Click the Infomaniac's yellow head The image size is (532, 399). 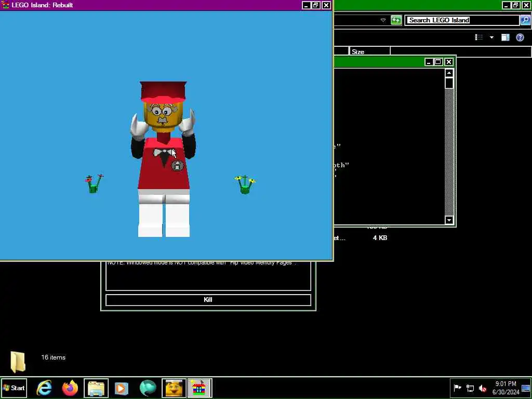click(163, 116)
